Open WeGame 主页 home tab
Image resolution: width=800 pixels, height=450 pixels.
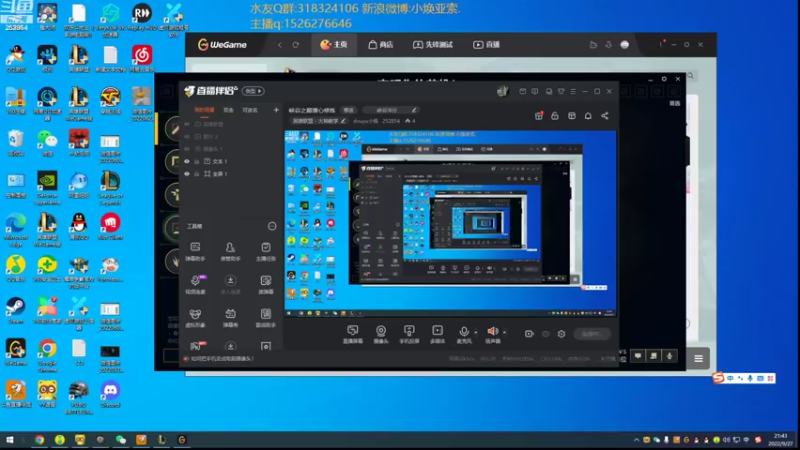334,44
